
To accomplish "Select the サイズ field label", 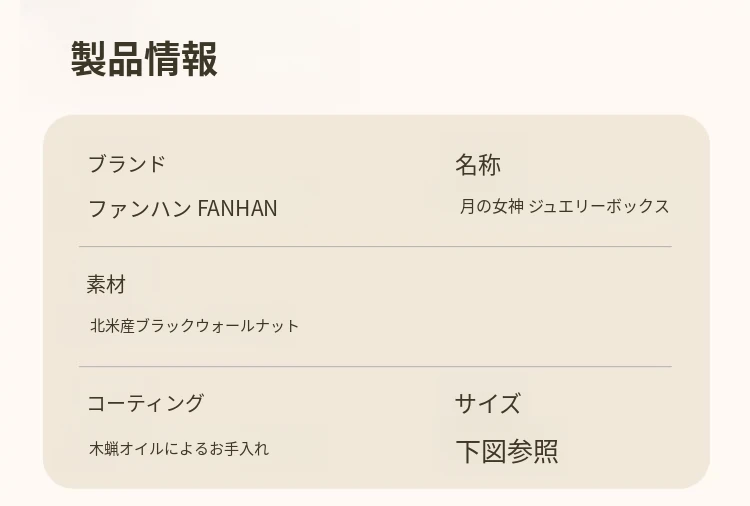I will (487, 404).
